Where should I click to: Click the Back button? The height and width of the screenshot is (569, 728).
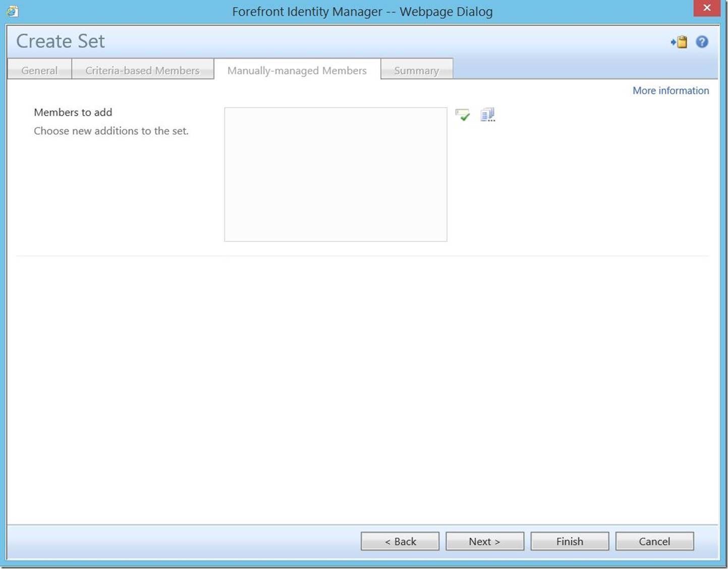(x=400, y=541)
